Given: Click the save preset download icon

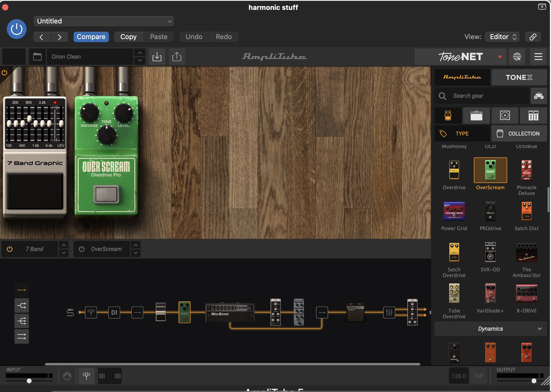Looking at the screenshot, I should [x=157, y=57].
